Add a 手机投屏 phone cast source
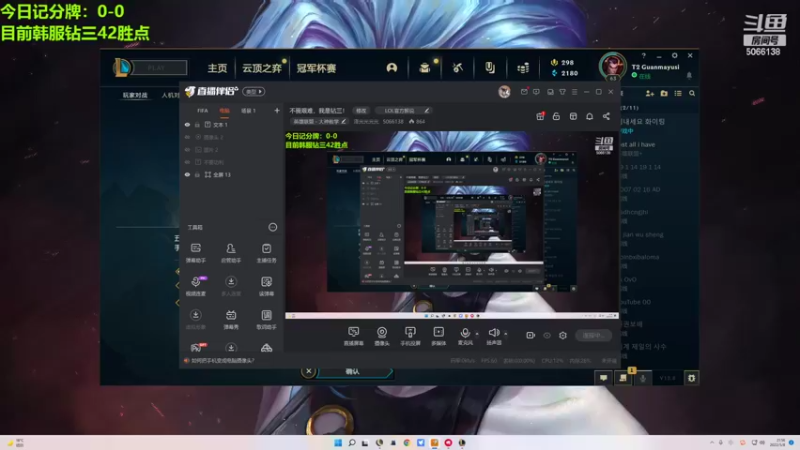800x450 pixels. tap(410, 336)
